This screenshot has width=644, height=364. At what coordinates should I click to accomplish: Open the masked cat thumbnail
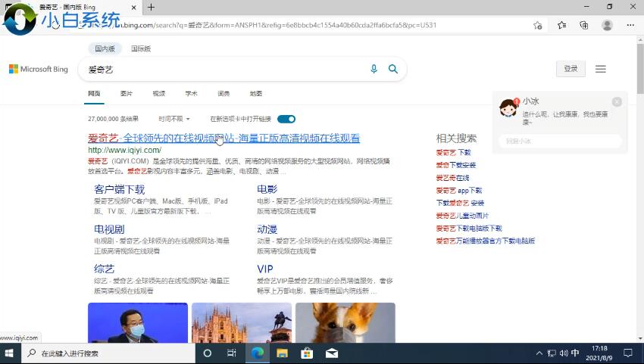point(345,322)
